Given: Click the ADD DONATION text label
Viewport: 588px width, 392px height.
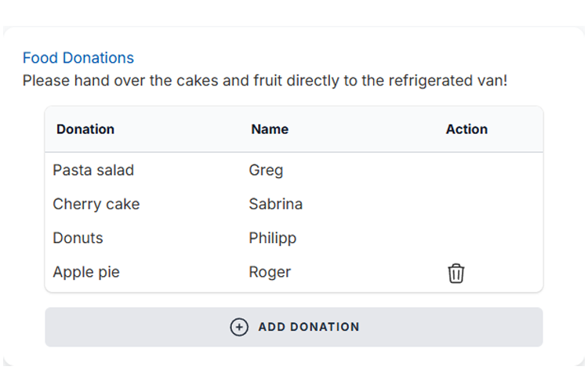Looking at the screenshot, I should 309,327.
